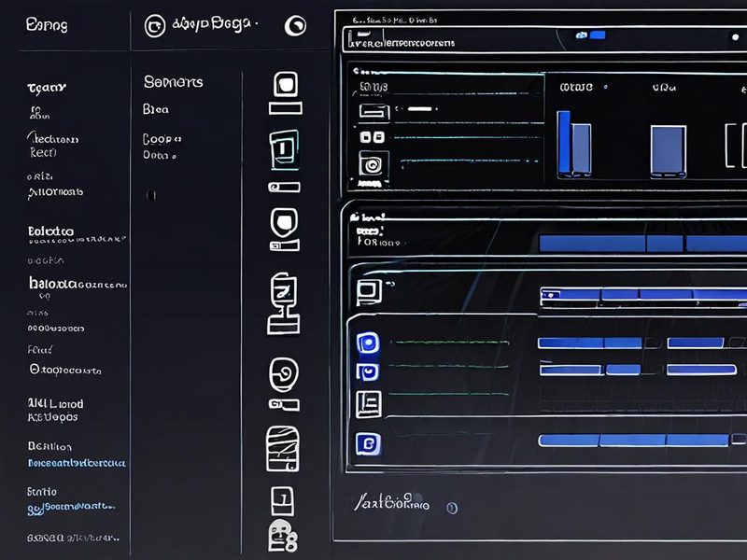The width and height of the screenshot is (747, 560).
Task: Click the blue icon with letter B
Action: click(368, 444)
